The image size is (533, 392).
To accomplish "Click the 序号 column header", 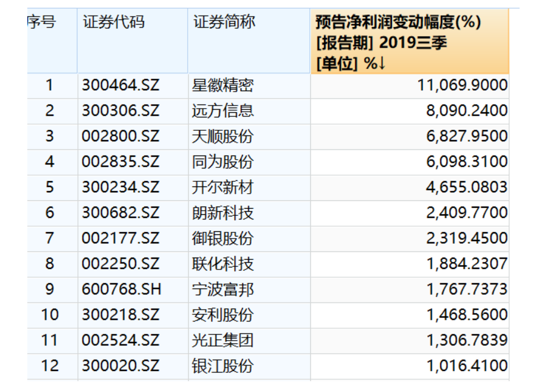I will (x=42, y=22).
